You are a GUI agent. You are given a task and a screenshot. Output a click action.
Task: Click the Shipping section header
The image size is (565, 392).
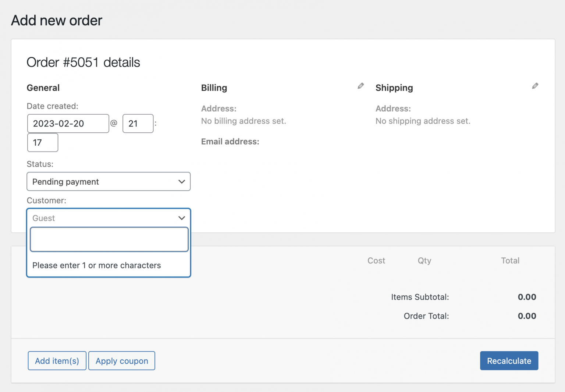[394, 88]
